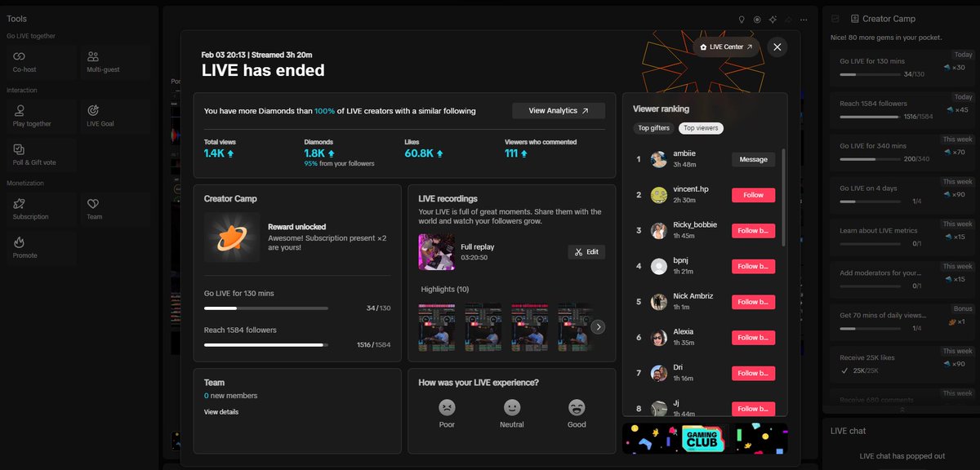Open the Subscription monetization tool
This screenshot has height=470, width=980.
click(40, 208)
